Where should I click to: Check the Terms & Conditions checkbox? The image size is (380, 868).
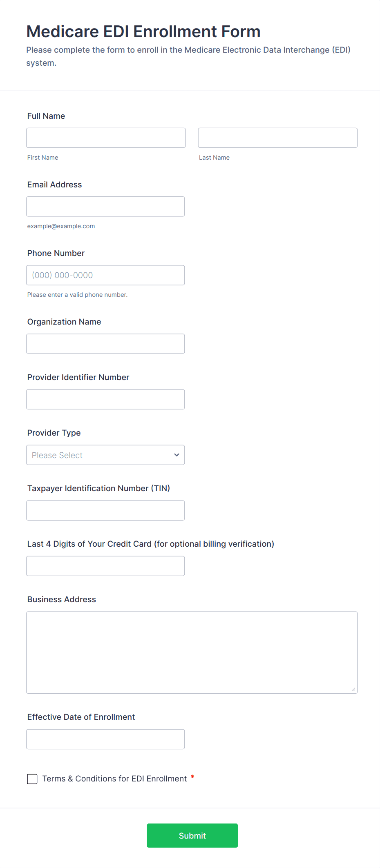[32, 779]
